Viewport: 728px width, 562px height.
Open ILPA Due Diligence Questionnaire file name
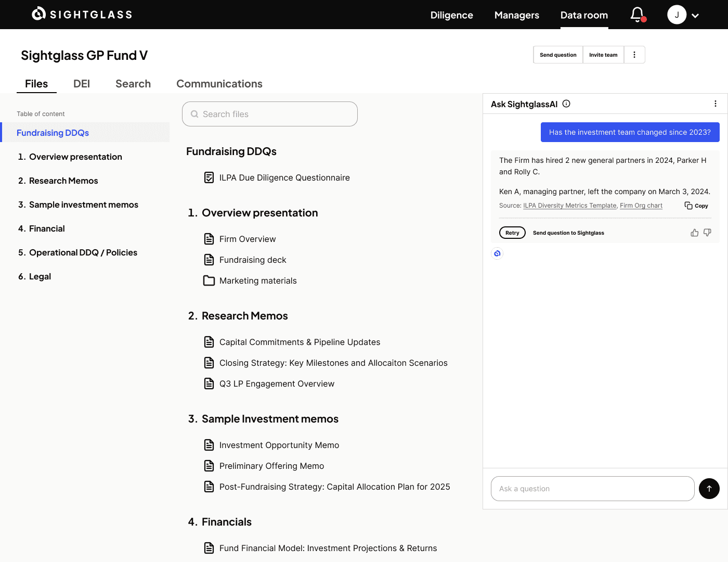284,177
